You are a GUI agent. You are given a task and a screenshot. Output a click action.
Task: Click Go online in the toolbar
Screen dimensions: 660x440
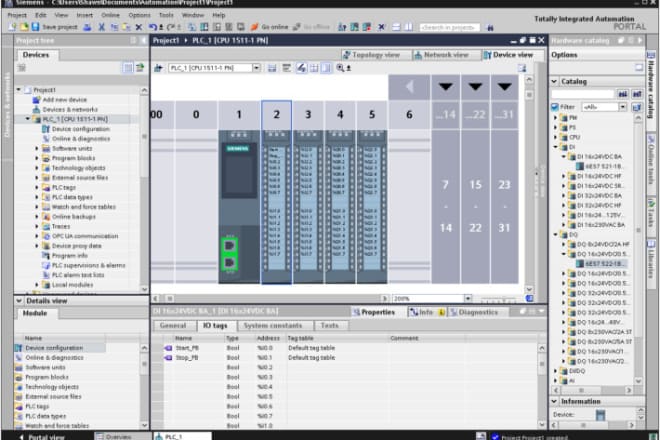270,27
